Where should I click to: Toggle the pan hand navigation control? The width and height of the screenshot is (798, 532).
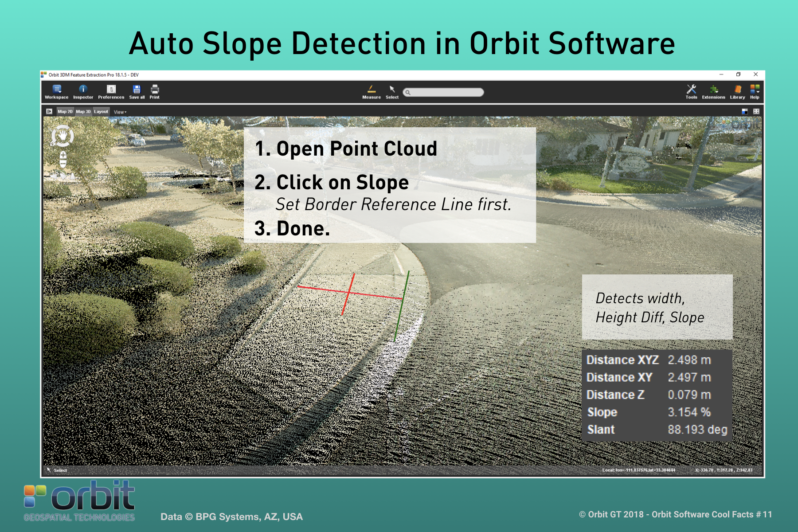tap(63, 136)
